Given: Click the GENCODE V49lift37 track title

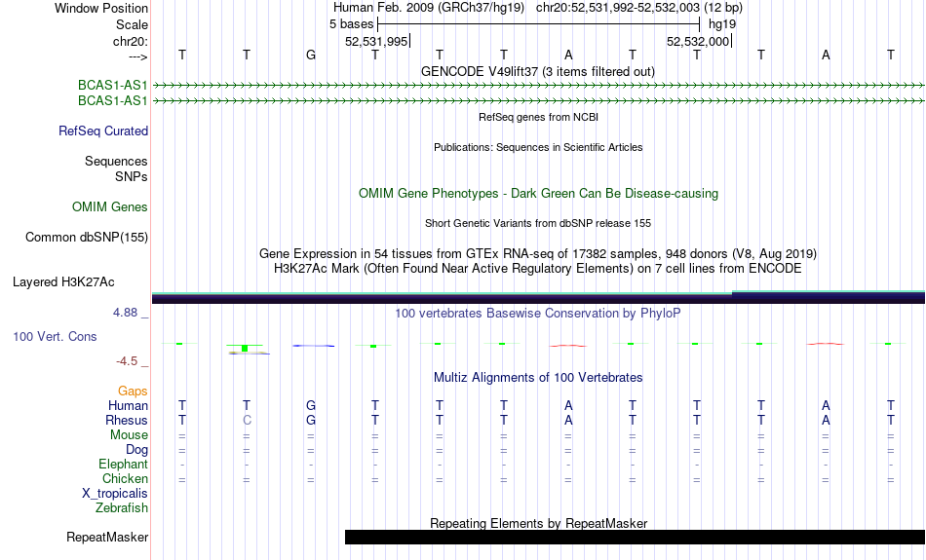Looking at the screenshot, I should [x=538, y=71].
